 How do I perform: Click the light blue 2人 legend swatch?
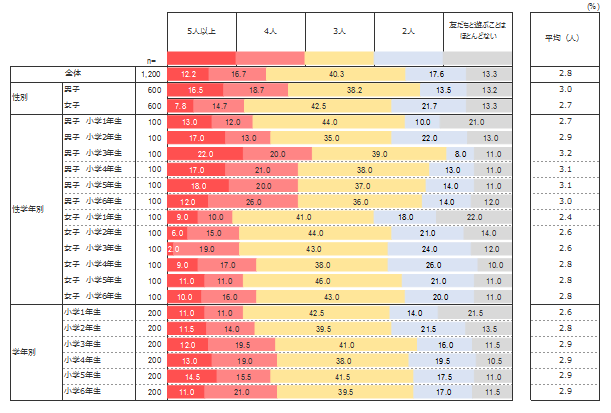(408, 57)
